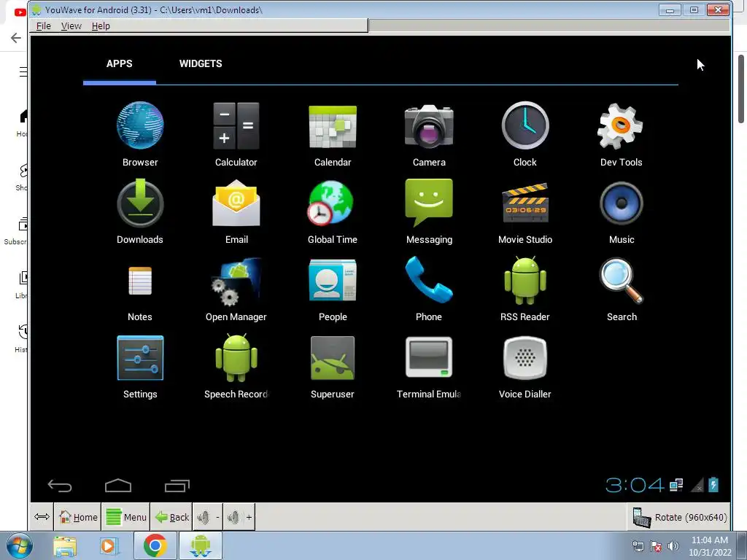Click the browser window vertical scrollbar thumb
The image size is (747, 560).
(741, 89)
